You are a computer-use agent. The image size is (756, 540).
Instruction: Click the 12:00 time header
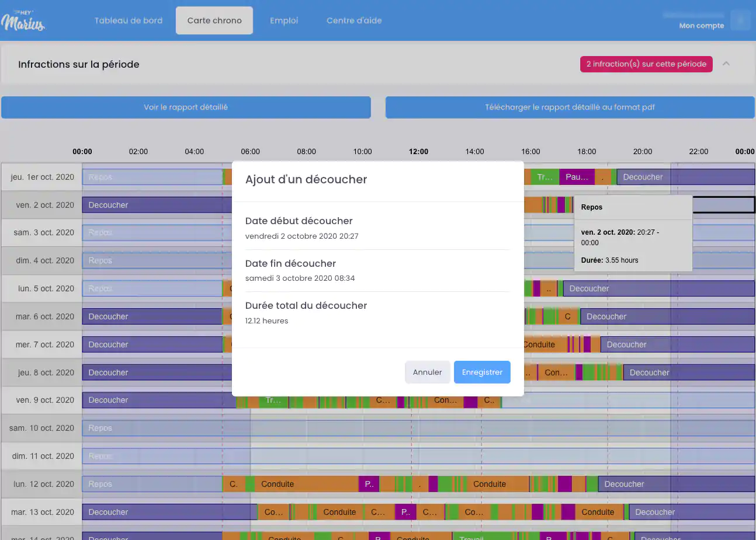(418, 151)
